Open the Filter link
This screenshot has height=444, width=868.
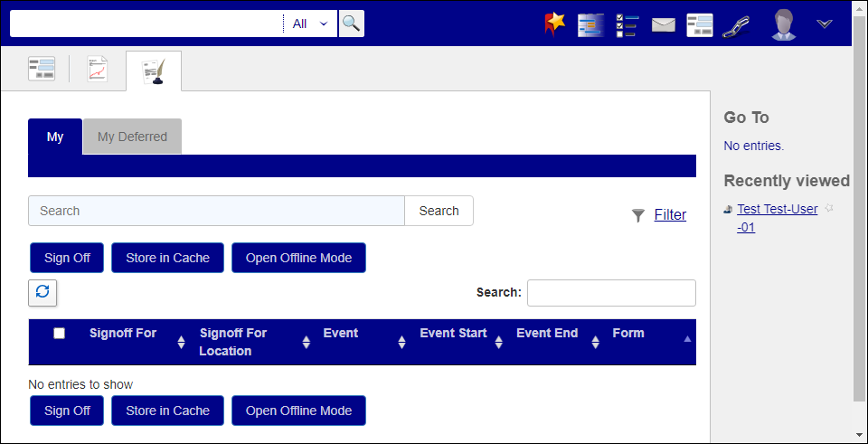pyautogui.click(x=670, y=215)
